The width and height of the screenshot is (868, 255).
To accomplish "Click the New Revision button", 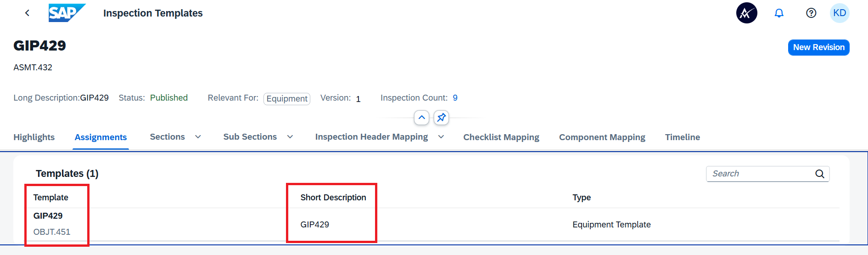I will 818,47.
